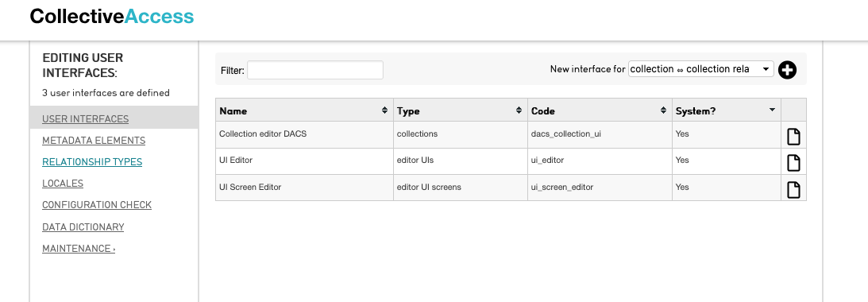Image resolution: width=868 pixels, height=302 pixels.
Task: Expand the Maintenance submenu
Action: click(79, 249)
